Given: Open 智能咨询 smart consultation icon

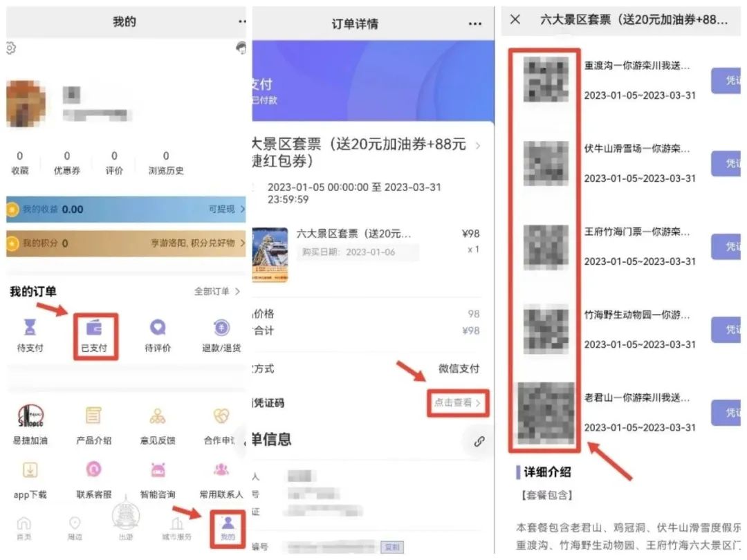Looking at the screenshot, I should tap(158, 477).
